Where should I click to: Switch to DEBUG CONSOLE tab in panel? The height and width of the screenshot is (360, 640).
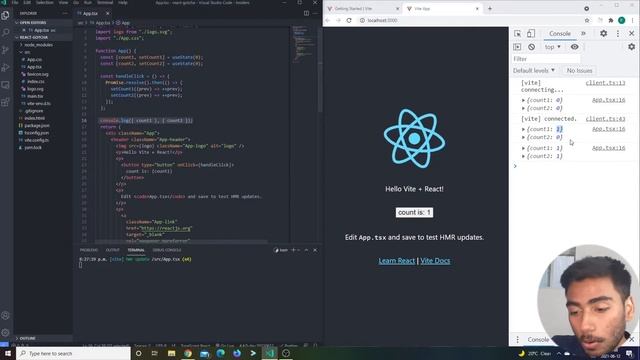[167, 250]
